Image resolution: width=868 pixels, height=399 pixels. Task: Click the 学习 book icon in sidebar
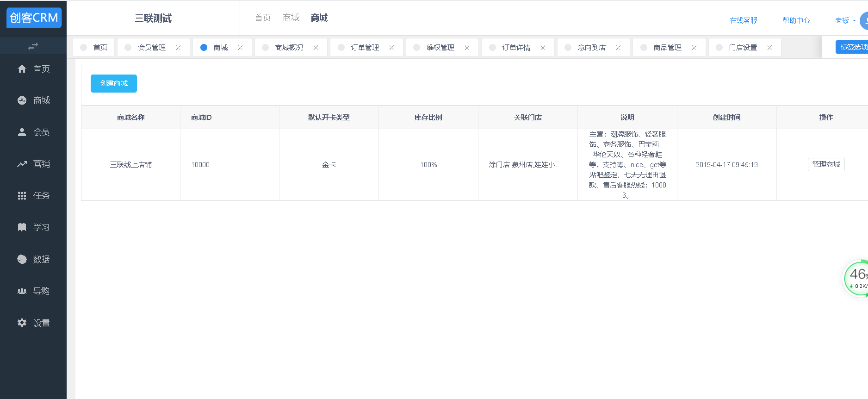click(22, 227)
